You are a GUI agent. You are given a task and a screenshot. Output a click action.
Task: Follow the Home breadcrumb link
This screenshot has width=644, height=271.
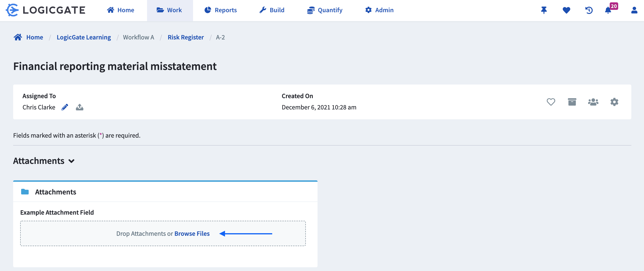pyautogui.click(x=35, y=37)
